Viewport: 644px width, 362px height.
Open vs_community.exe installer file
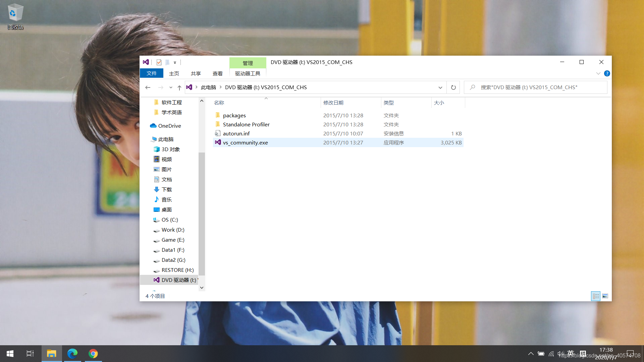245,142
